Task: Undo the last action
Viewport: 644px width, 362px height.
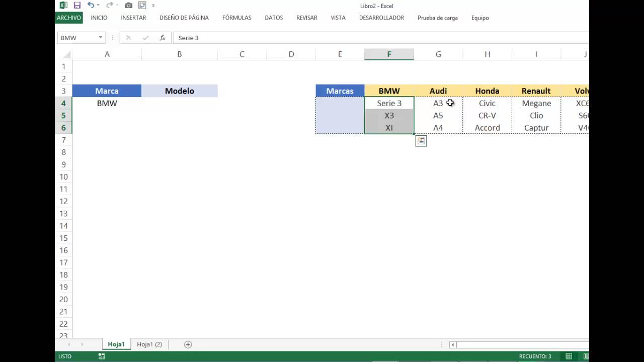Action: 90,6
